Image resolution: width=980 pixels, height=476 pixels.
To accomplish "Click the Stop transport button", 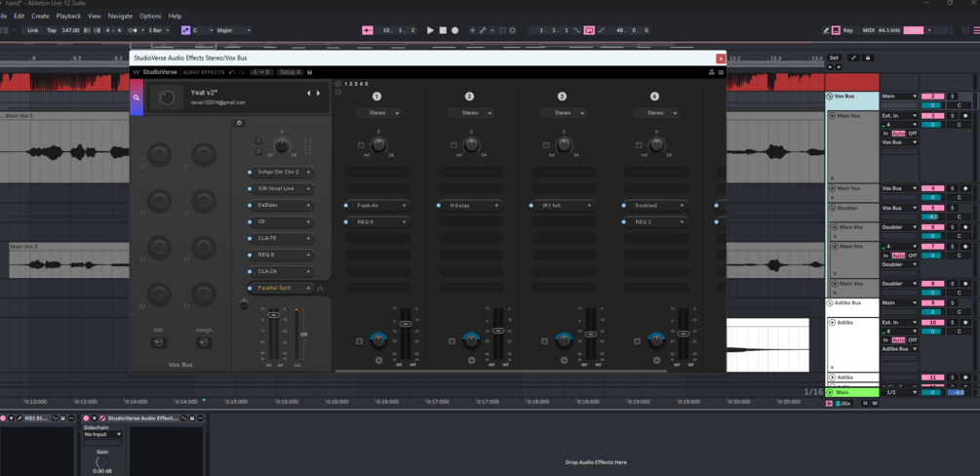I will tap(443, 30).
